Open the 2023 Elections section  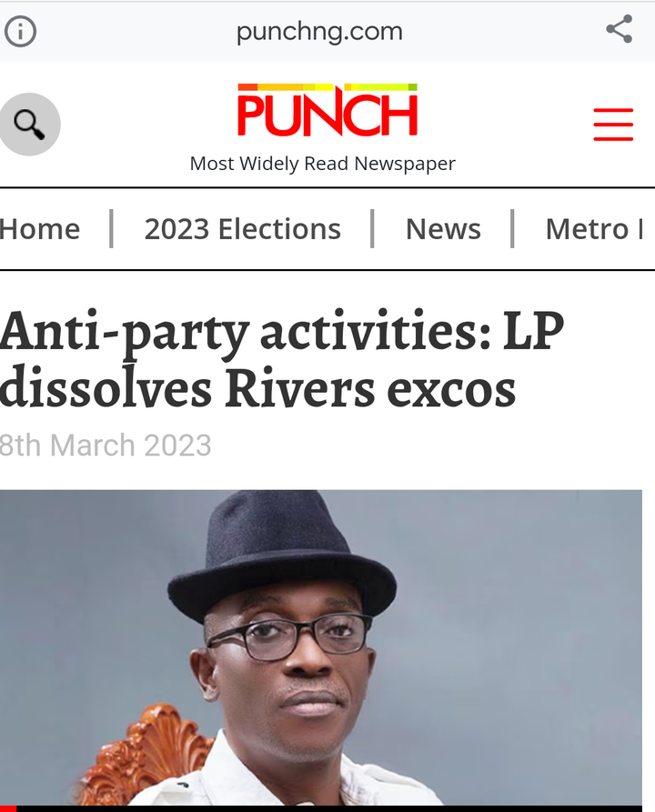(x=243, y=229)
